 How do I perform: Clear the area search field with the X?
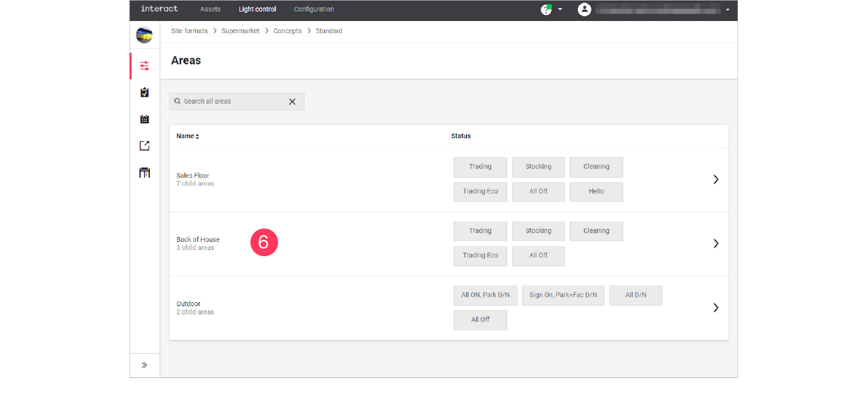pyautogui.click(x=292, y=101)
